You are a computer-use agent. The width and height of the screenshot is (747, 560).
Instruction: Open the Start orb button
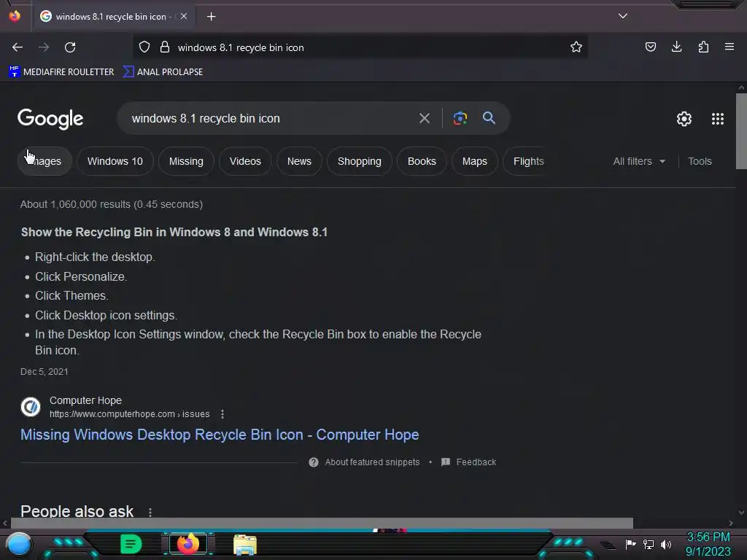[x=19, y=544]
